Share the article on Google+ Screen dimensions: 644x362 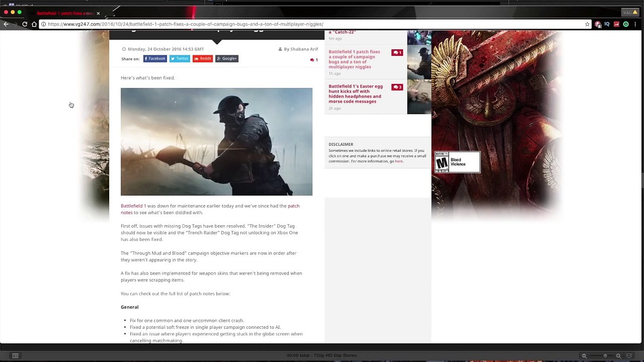point(227,59)
